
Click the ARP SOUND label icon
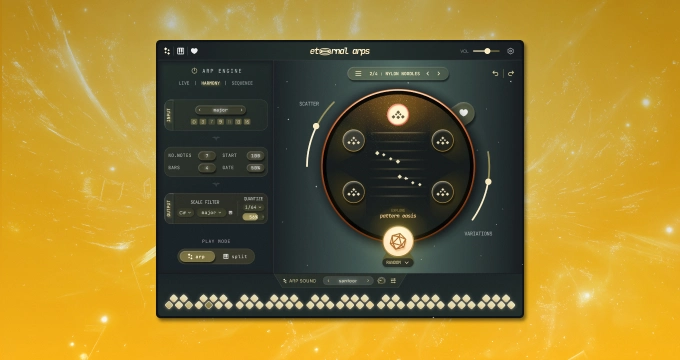point(285,281)
